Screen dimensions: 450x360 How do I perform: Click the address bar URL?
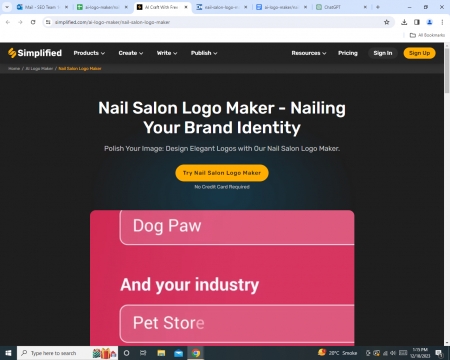pos(112,22)
